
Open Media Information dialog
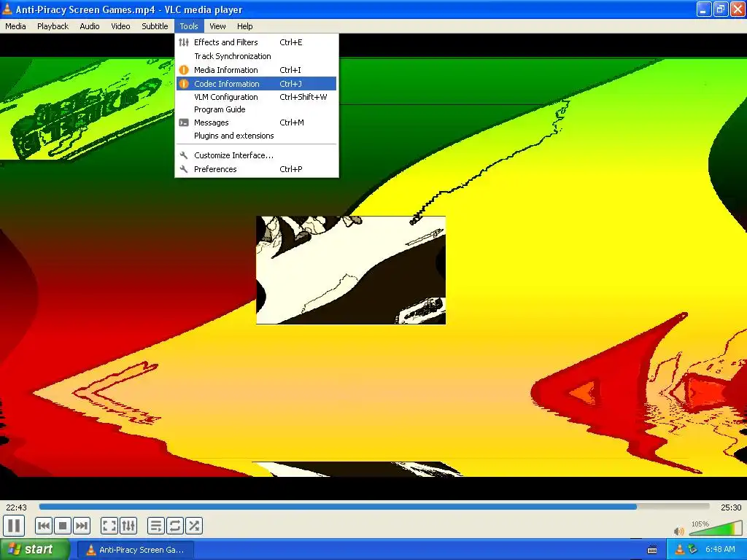point(256,70)
